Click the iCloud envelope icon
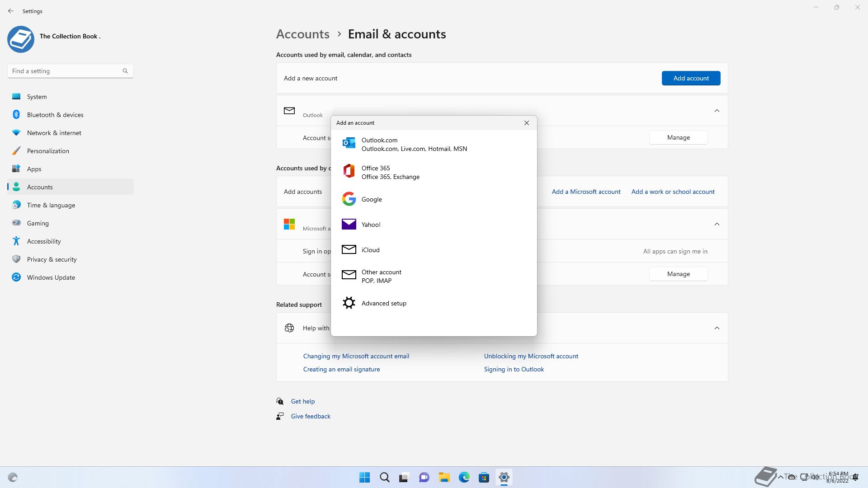Viewport: 868px width, 488px height. [x=349, y=249]
